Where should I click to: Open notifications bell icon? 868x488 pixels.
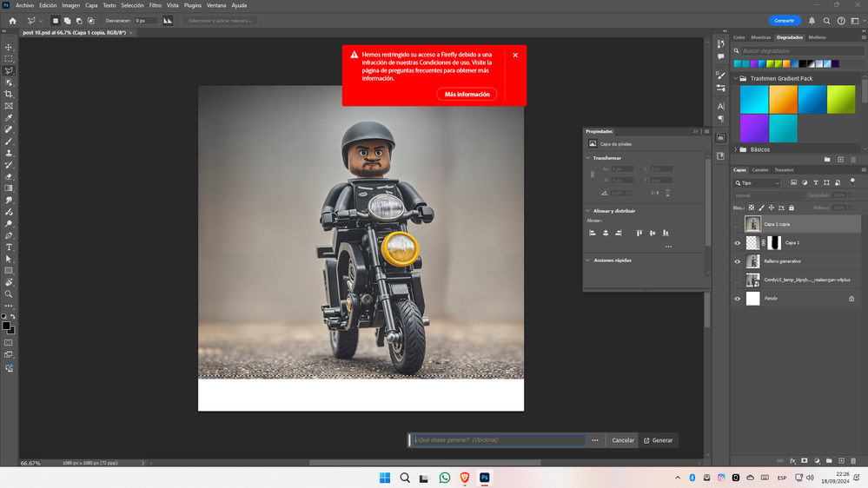click(x=812, y=21)
